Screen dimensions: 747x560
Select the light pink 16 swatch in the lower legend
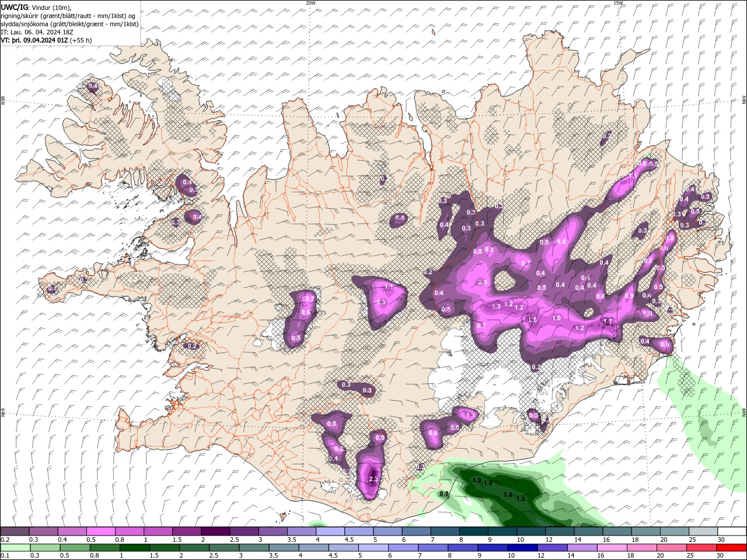click(612, 548)
